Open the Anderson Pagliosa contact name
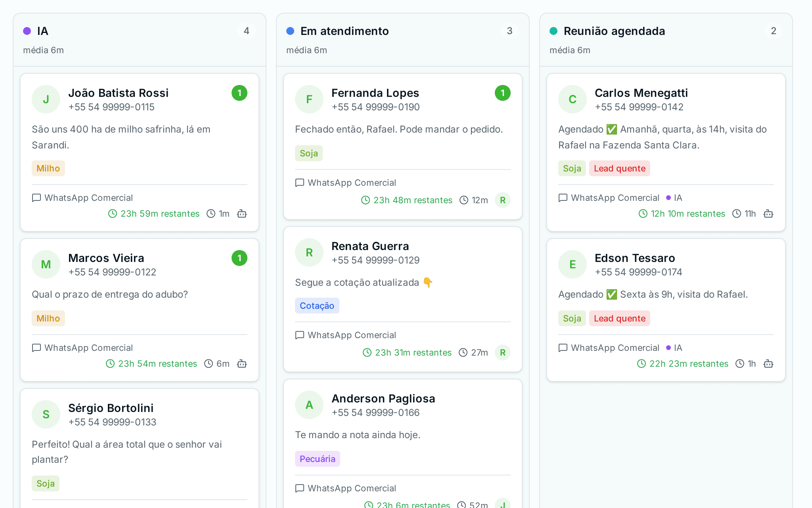Screen dimensions: 812x508 (383, 398)
